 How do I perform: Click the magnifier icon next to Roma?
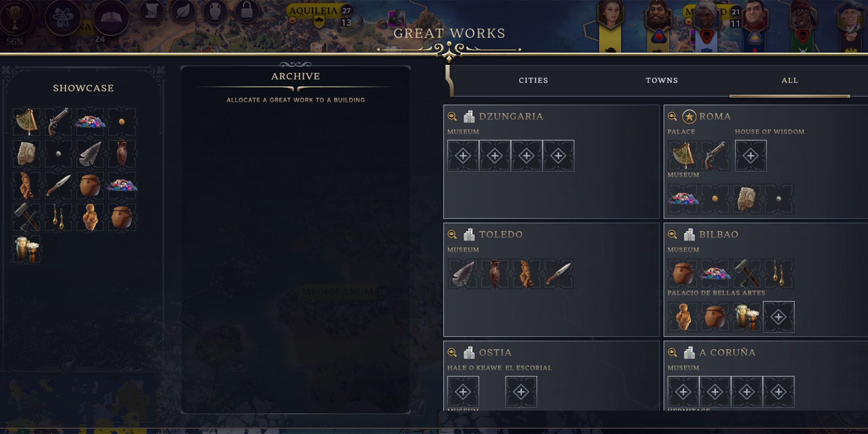click(x=672, y=116)
